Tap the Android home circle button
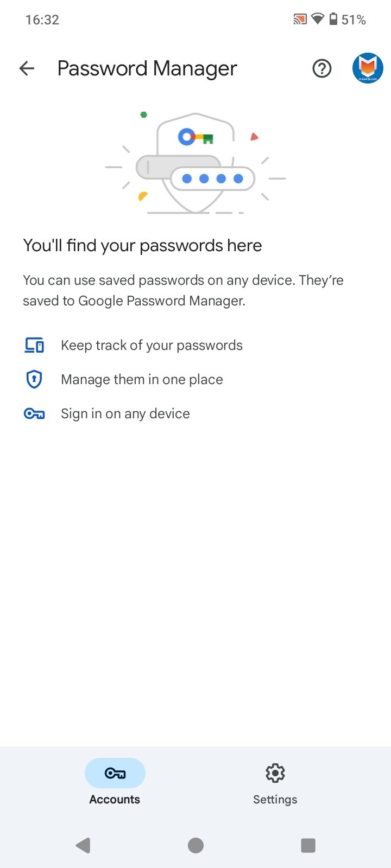Viewport: 391px width, 868px height. click(x=195, y=845)
